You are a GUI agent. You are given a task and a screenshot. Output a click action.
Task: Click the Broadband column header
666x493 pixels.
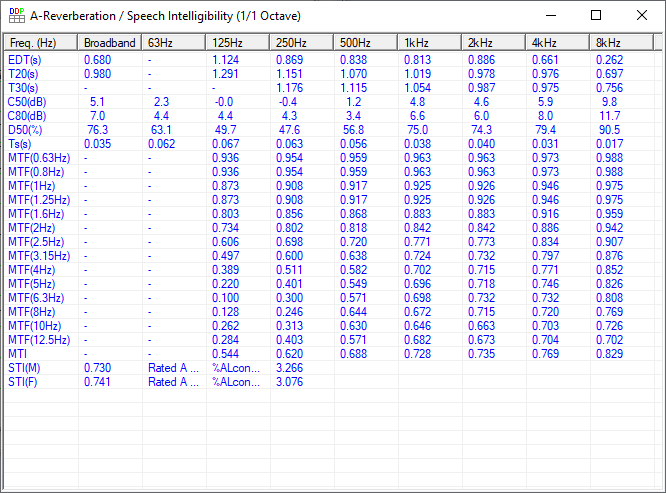coord(110,43)
